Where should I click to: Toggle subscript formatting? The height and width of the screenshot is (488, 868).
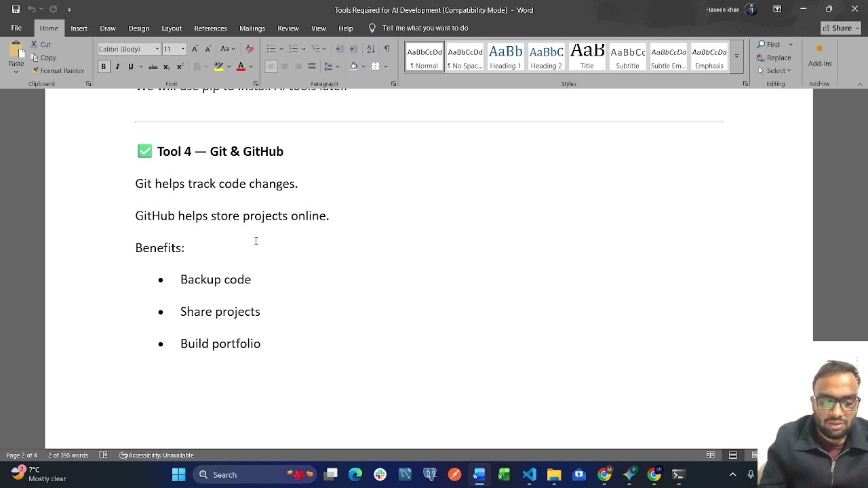167,66
